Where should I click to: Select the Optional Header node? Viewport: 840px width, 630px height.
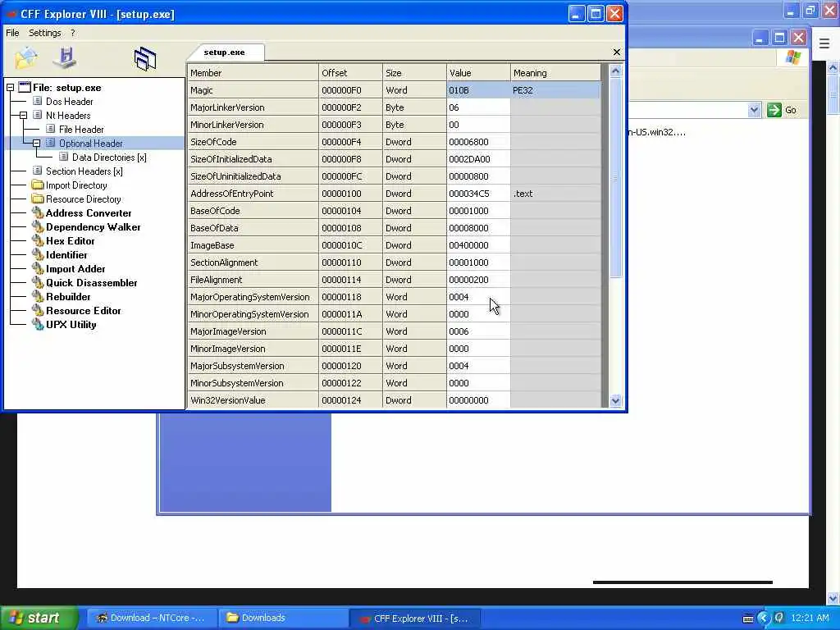91,144
